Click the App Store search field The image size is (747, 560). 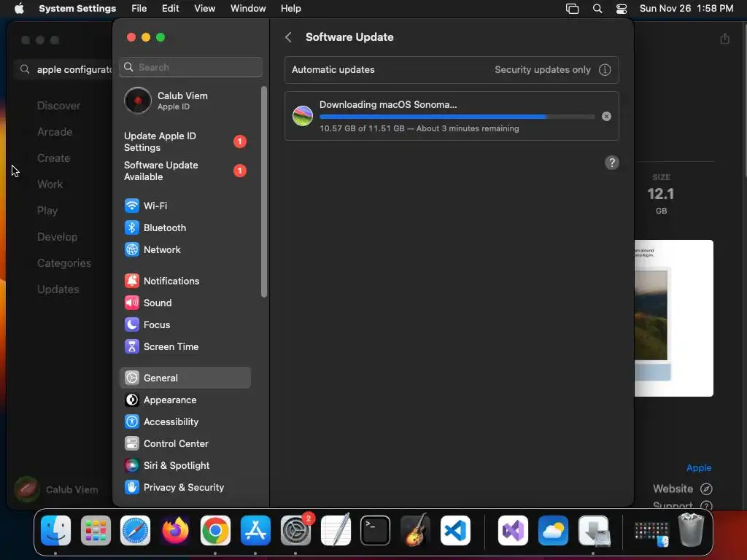[x=64, y=69]
